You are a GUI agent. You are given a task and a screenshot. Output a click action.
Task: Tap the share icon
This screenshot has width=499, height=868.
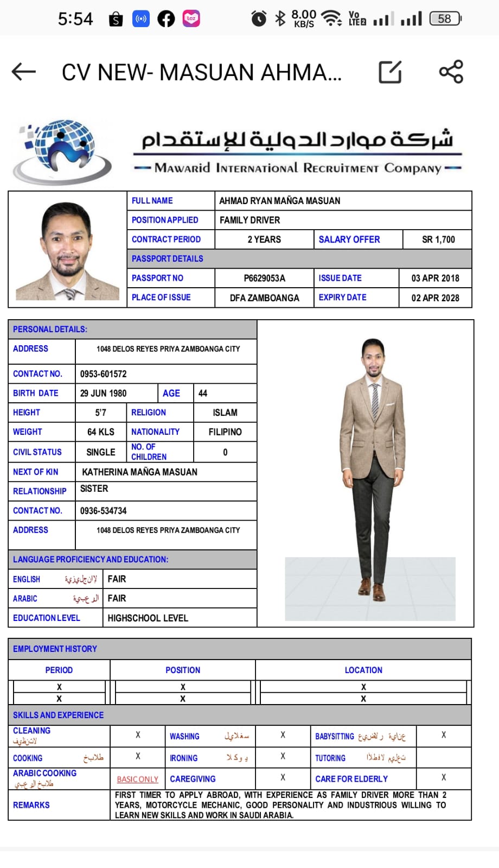click(x=451, y=72)
